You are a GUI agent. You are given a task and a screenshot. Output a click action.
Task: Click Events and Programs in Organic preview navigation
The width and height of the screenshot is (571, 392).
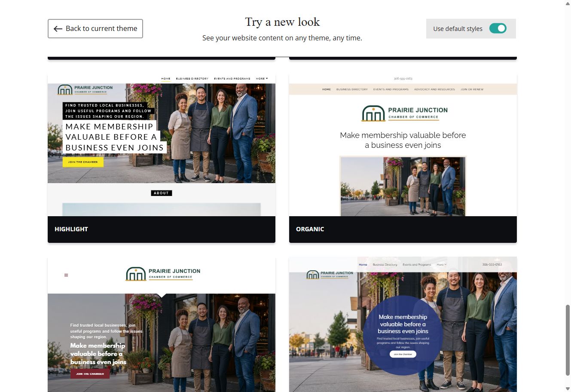[391, 89]
